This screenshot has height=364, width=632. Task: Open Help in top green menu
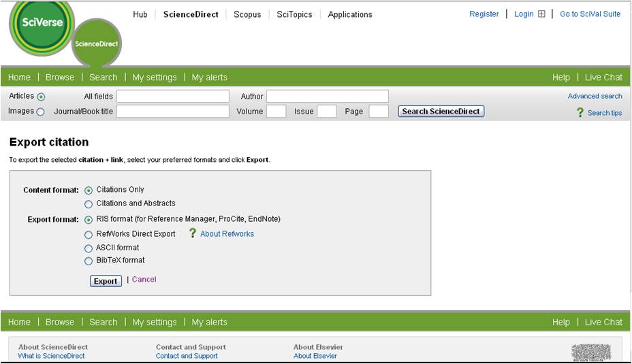coord(560,78)
